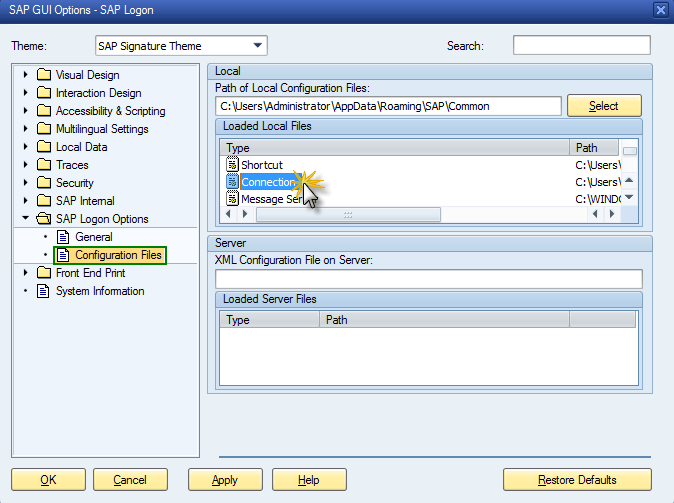
Task: Click the Connection file type icon
Action: pyautogui.click(x=232, y=182)
